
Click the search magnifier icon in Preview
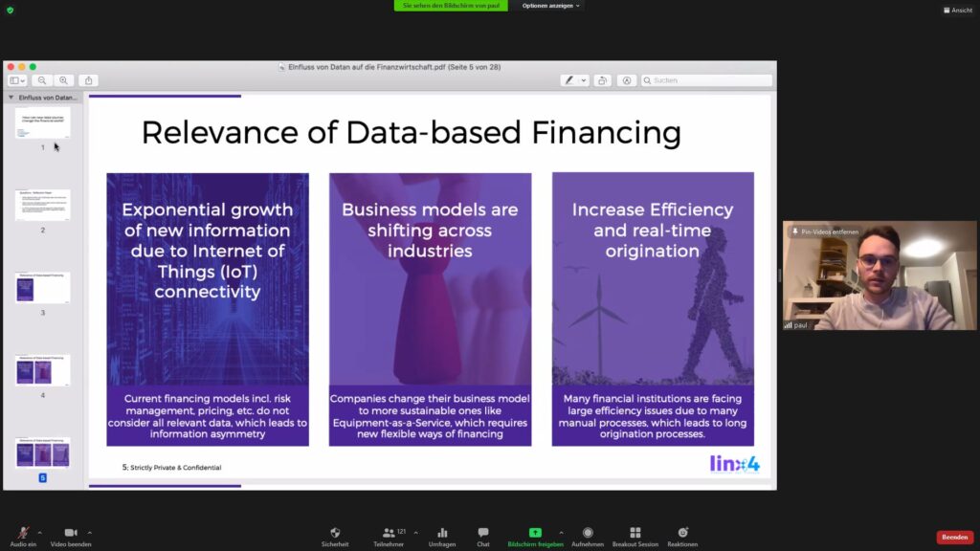click(648, 80)
